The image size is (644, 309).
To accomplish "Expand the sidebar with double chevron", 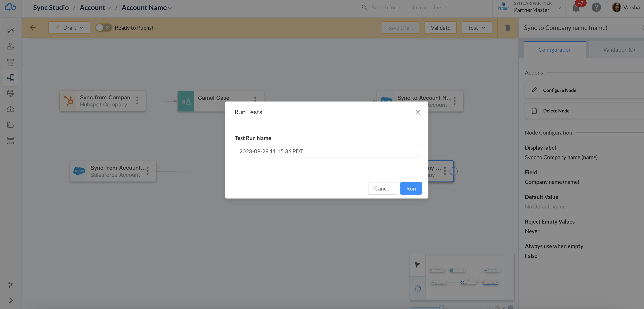I will [x=11, y=301].
